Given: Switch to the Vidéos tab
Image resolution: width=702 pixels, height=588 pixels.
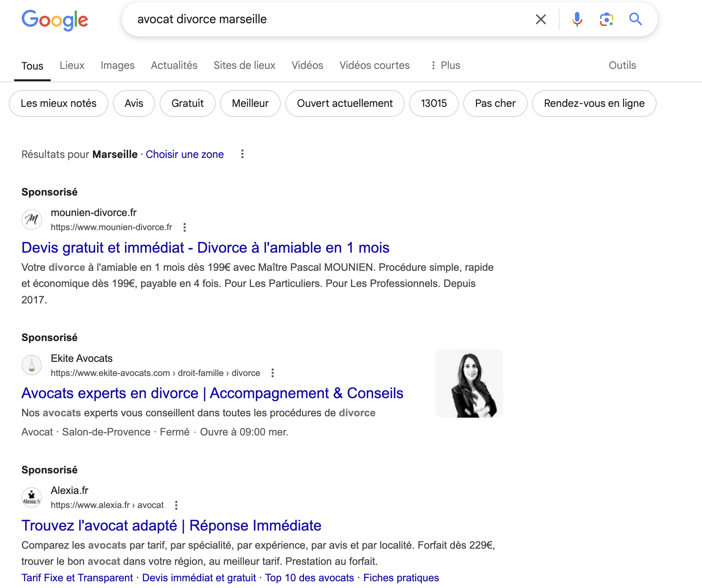Looking at the screenshot, I should click(307, 66).
